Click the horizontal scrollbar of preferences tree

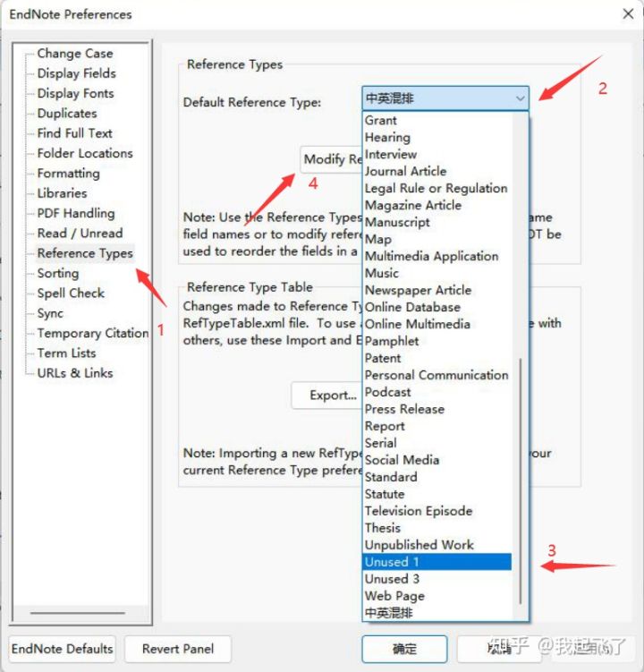[78, 613]
